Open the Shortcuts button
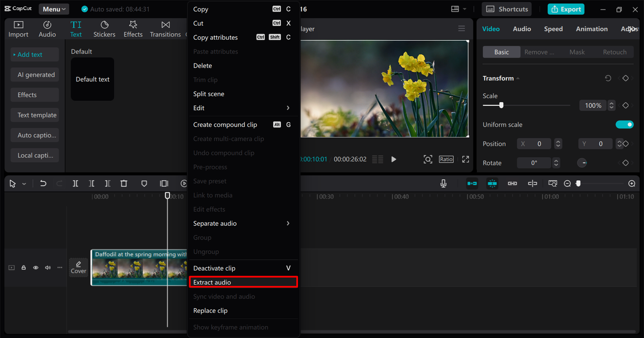The width and height of the screenshot is (644, 338). pyautogui.click(x=508, y=9)
